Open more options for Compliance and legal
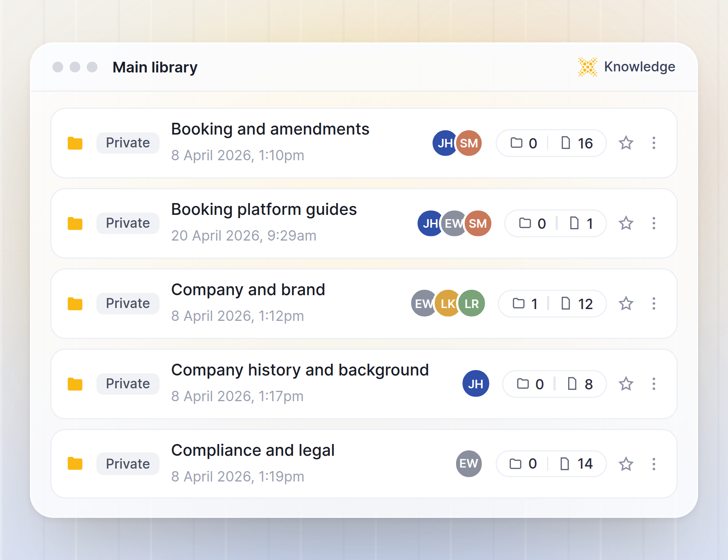 point(654,464)
